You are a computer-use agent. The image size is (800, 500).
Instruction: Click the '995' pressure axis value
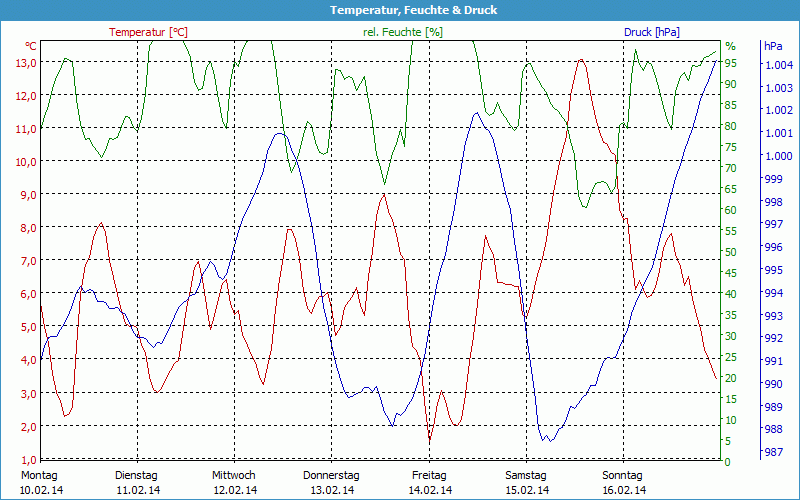point(772,270)
